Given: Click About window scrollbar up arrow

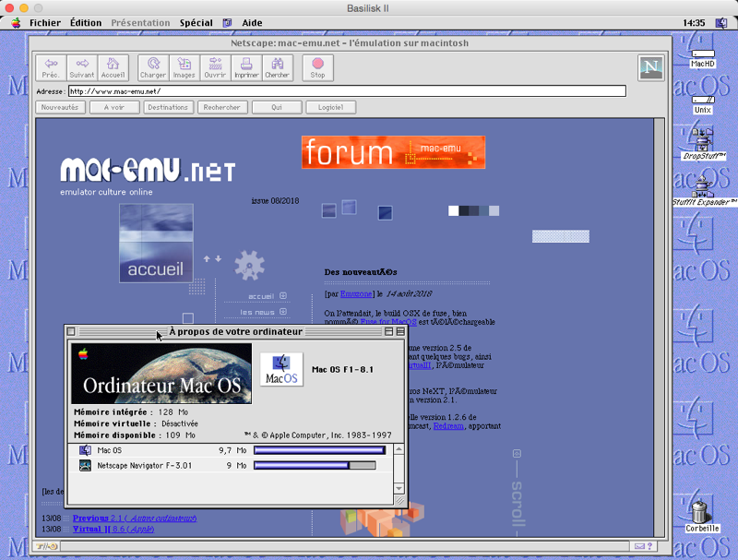Looking at the screenshot, I should tap(399, 450).
